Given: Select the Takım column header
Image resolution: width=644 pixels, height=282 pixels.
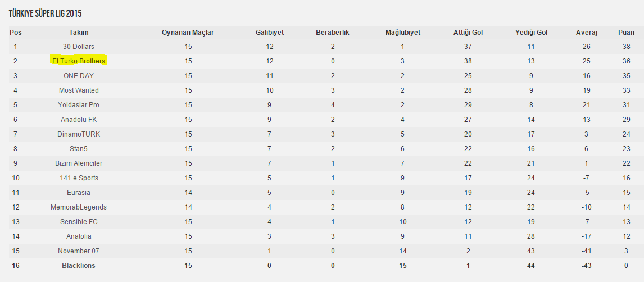Looking at the screenshot, I should coord(79,33).
